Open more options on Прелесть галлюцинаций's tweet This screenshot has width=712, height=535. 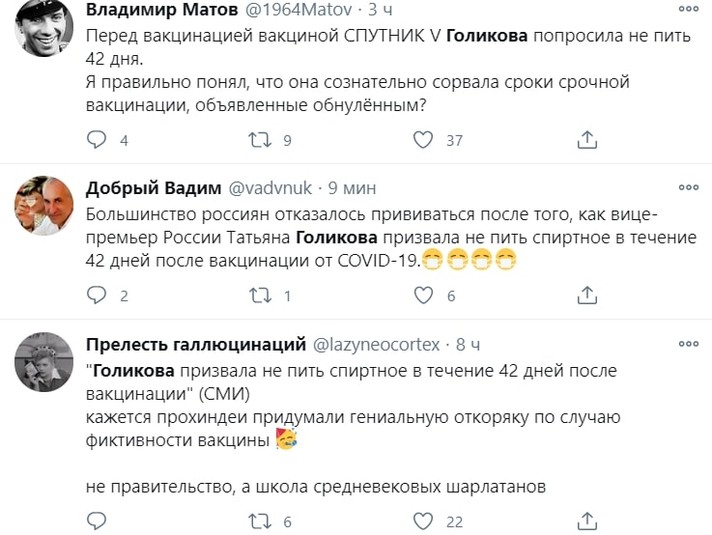pyautogui.click(x=689, y=344)
